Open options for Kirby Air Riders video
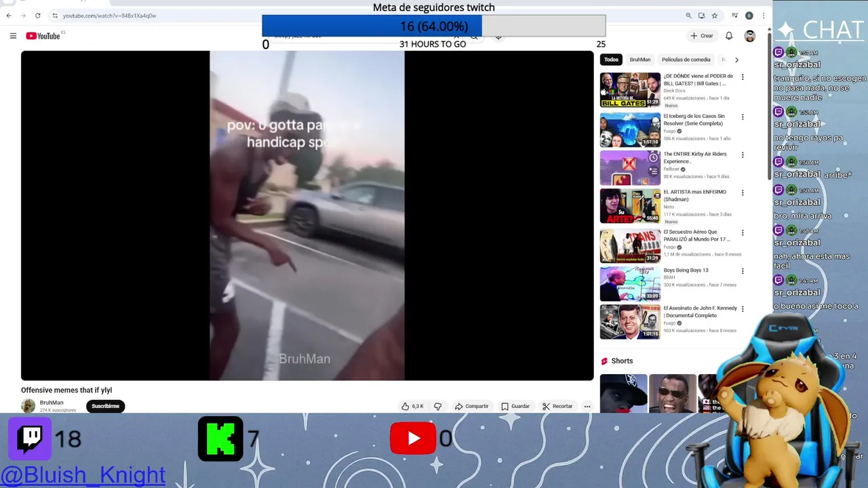Screen dimensions: 868x488 pos(743,155)
